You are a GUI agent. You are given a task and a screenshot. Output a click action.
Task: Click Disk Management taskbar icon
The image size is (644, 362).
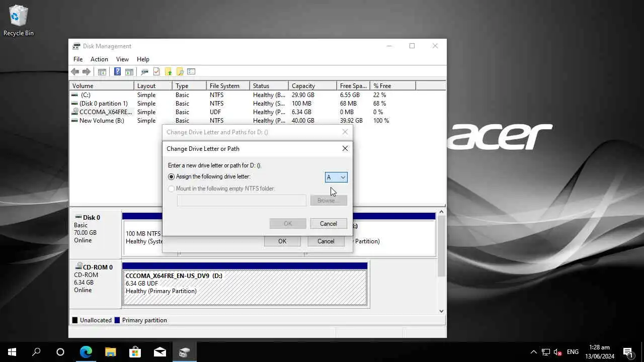(184, 352)
